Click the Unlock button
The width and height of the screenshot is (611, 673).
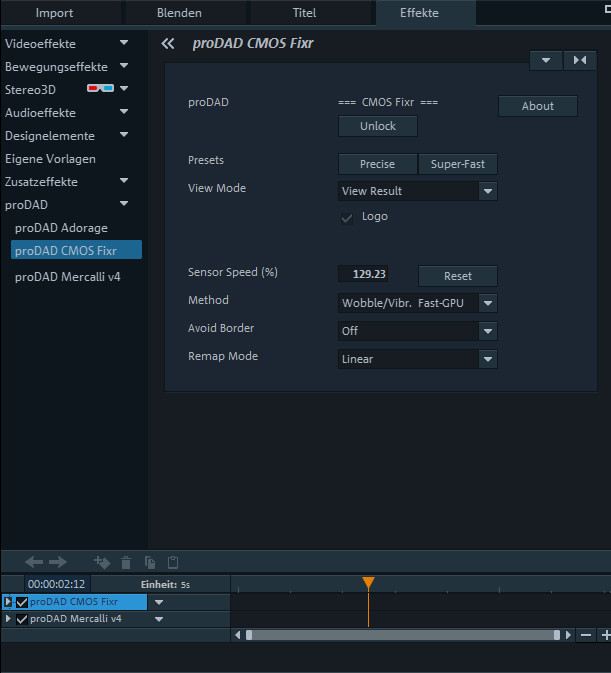pyautogui.click(x=378, y=126)
